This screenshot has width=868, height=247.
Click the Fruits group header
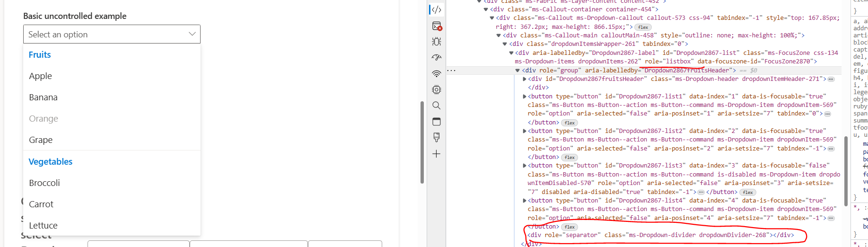(40, 54)
